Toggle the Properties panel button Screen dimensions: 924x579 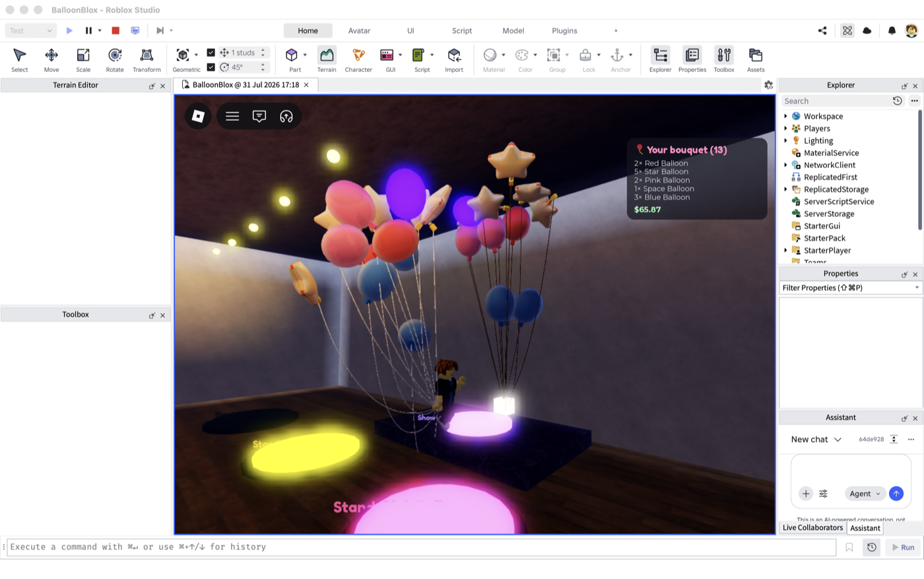coord(692,59)
